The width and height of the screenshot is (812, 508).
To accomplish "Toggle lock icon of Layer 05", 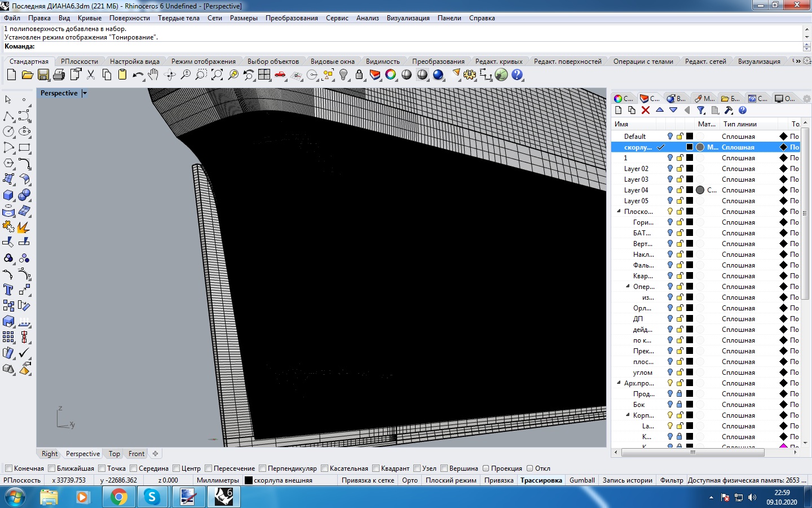I will coord(680,201).
